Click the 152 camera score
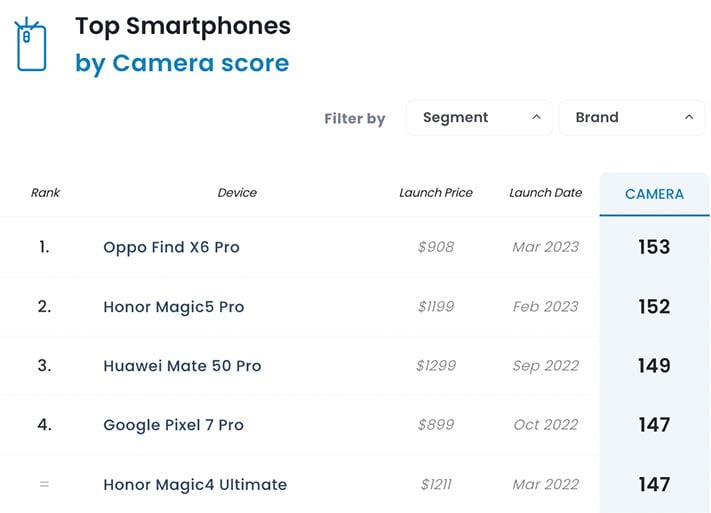This screenshot has width=711, height=513. click(654, 307)
